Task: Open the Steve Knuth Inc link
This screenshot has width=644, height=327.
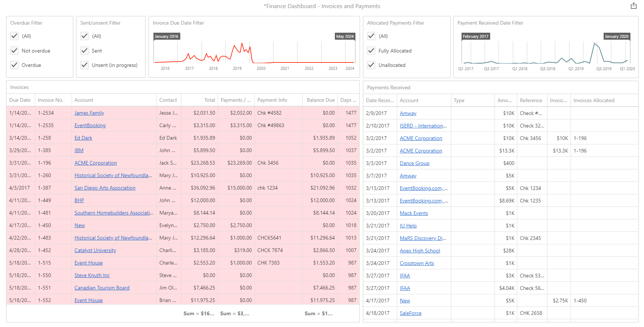Action: tap(92, 275)
